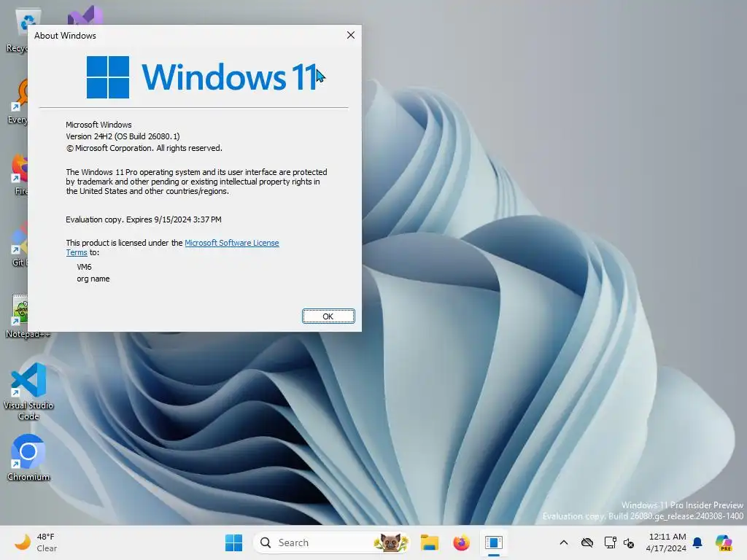747x560 pixels.
Task: Open the Windows Start menu
Action: tap(233, 542)
